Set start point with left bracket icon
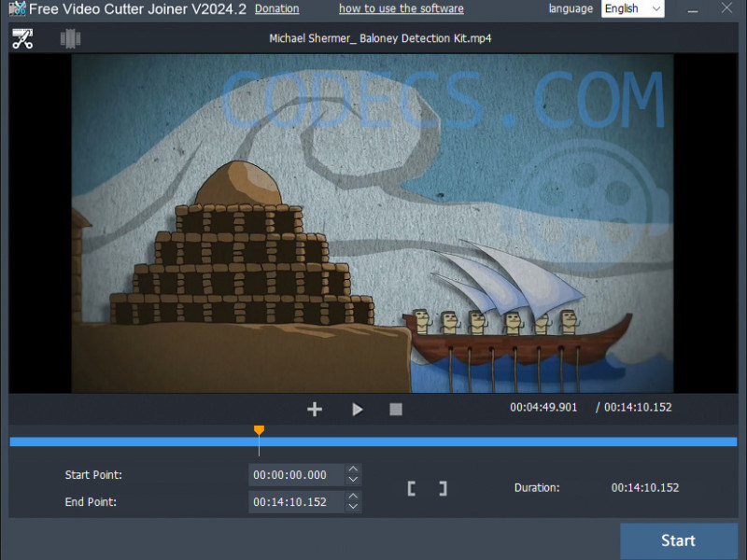The width and height of the screenshot is (747, 560). pyautogui.click(x=412, y=488)
